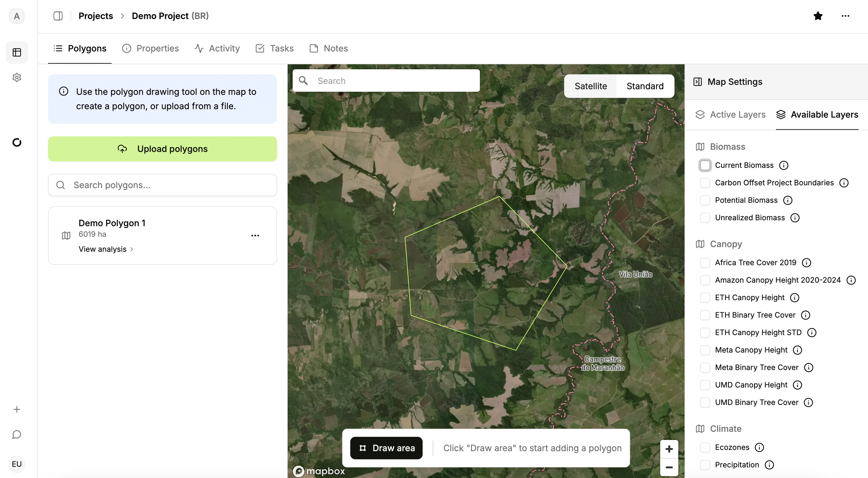Collapse the Map Settings panel icon
Image resolution: width=868 pixels, height=478 pixels.
pyautogui.click(x=698, y=82)
